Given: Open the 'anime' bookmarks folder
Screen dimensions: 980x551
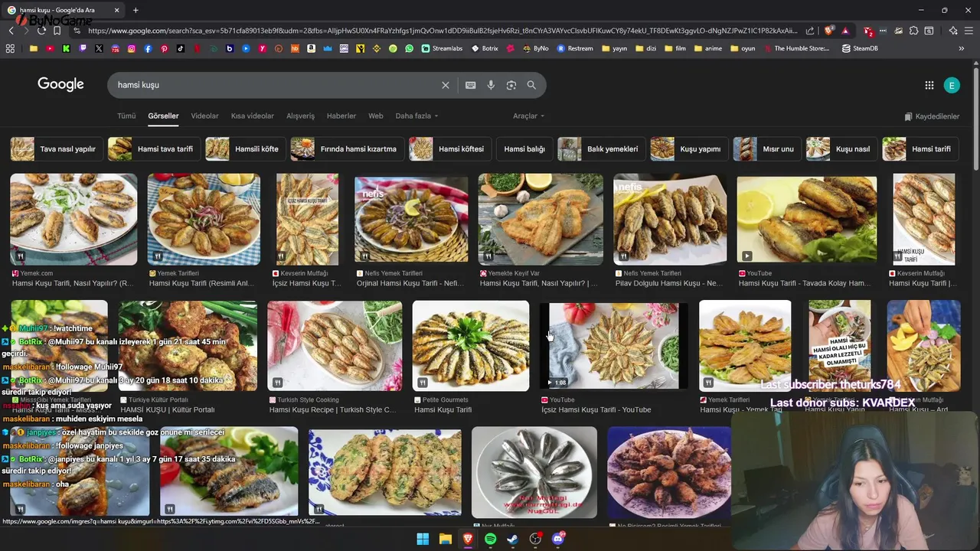Looking at the screenshot, I should [x=707, y=48].
